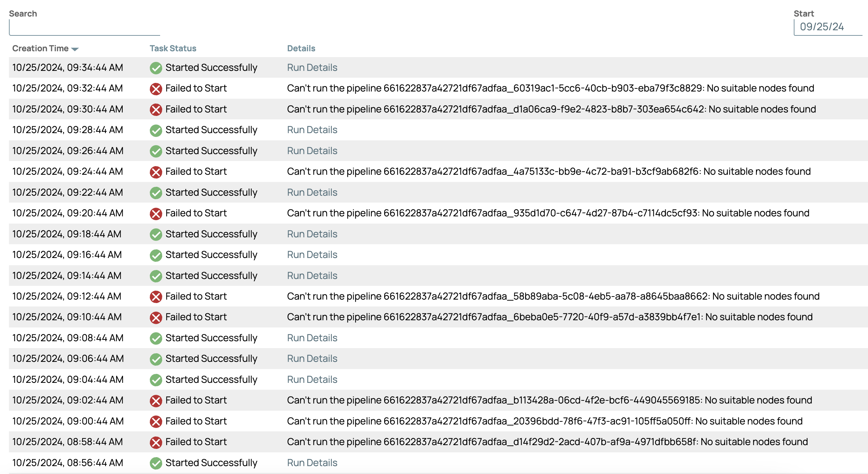Click the green check icon at 08:56:44 AM row
This screenshot has height=474, width=868.
tap(156, 463)
